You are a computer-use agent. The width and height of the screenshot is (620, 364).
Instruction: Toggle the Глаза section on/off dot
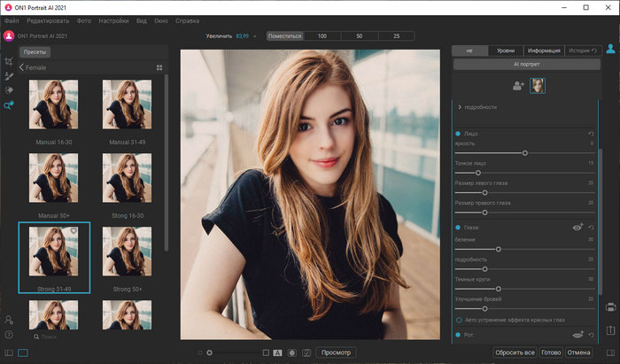458,228
